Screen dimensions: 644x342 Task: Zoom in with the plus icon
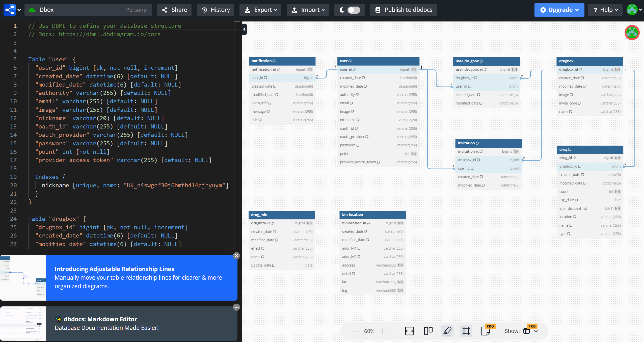click(x=383, y=331)
